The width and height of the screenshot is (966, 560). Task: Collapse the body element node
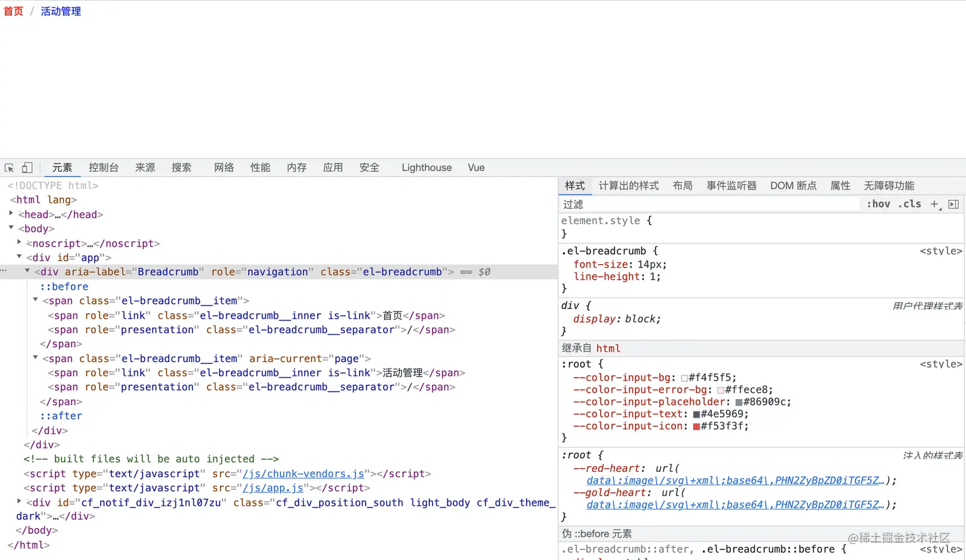pos(11,228)
